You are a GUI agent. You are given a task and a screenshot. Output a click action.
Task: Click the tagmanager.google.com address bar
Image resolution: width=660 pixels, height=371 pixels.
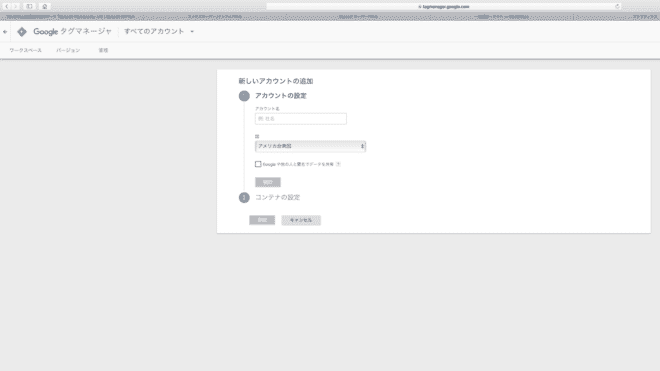444,6
